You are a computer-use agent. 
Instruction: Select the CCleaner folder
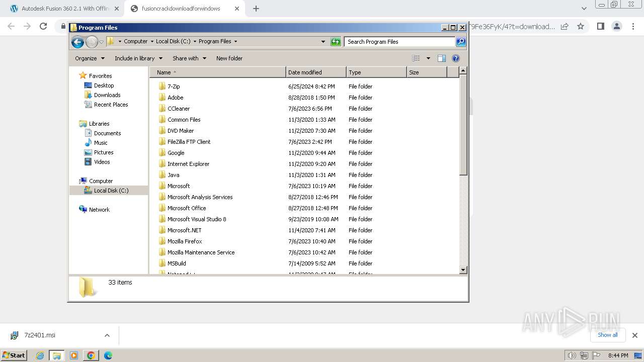click(179, 109)
